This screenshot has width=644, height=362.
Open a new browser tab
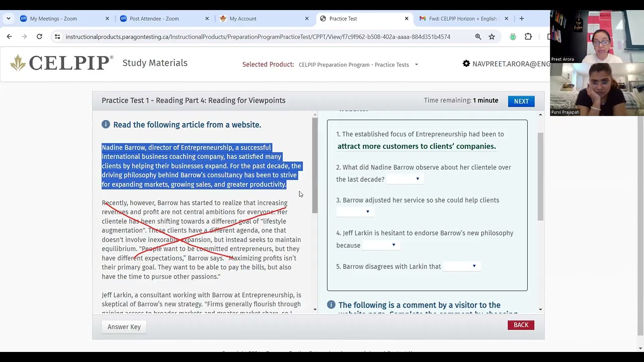coord(522,19)
